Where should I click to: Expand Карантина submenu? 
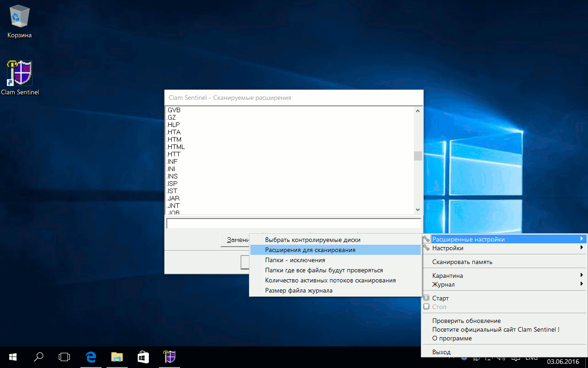[504, 276]
